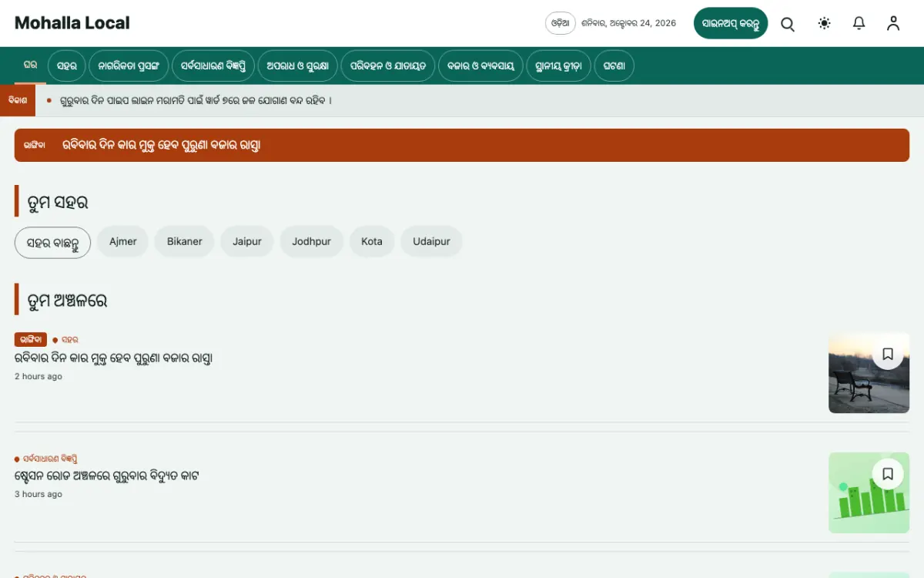Click the ତୁମ ଅଞ୍ଚଳରେ section heading
The height and width of the screenshot is (578, 924).
(x=67, y=301)
